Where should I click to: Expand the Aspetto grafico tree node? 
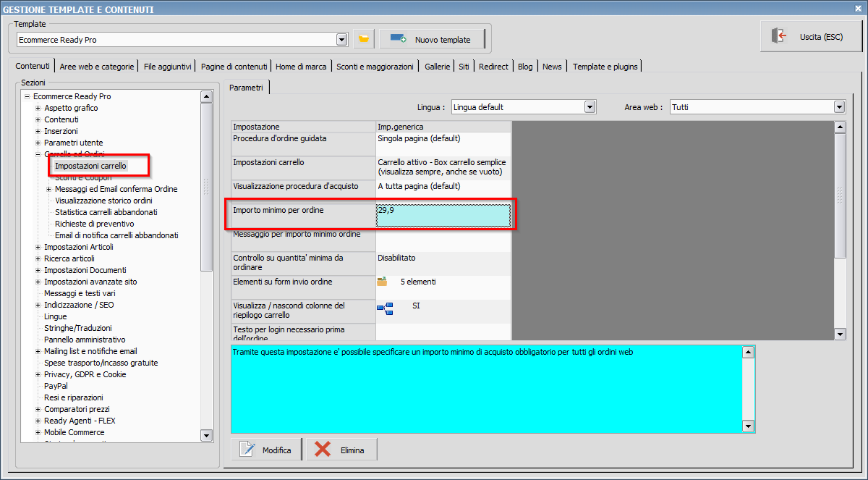click(x=38, y=108)
